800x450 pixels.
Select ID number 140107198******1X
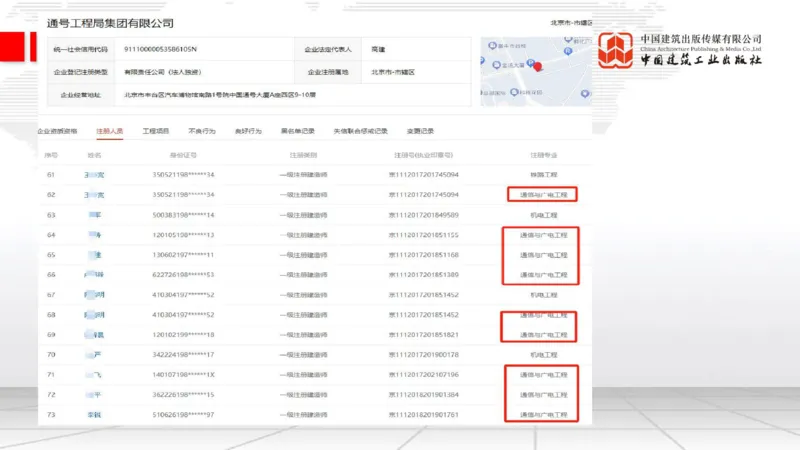pyautogui.click(x=183, y=374)
